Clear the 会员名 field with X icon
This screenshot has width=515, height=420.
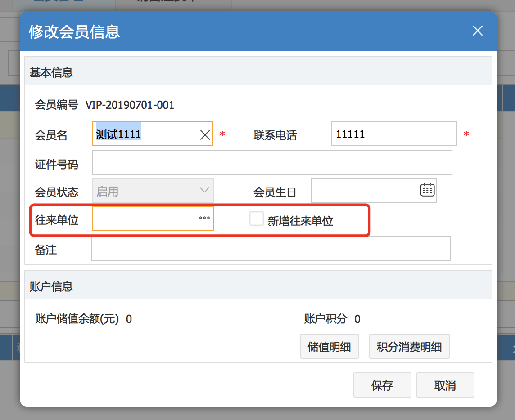[x=205, y=134]
